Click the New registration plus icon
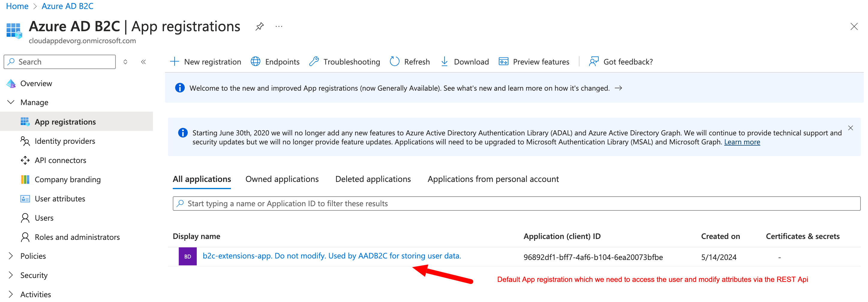This screenshot has width=868, height=302. point(175,62)
